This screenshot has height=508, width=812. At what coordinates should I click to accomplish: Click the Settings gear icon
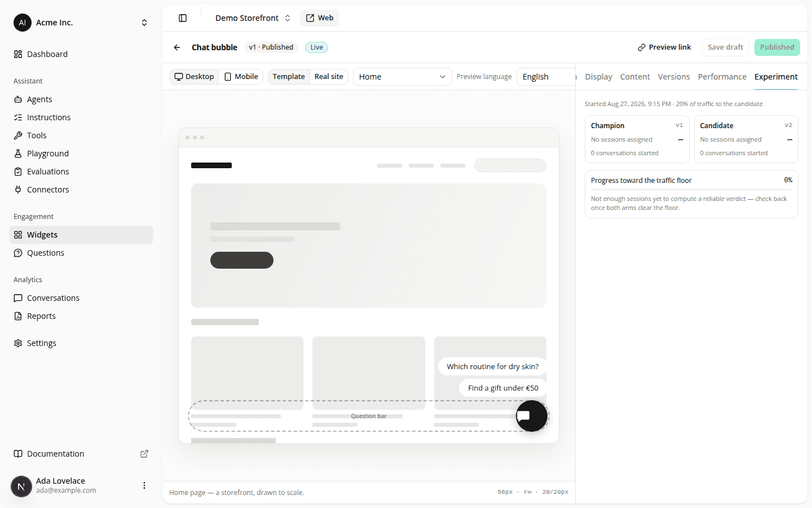(x=18, y=343)
